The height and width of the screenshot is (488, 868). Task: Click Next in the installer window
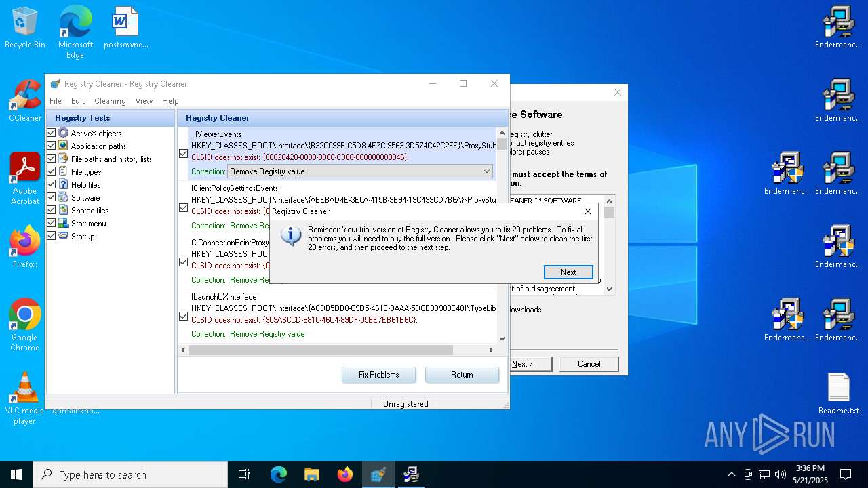tap(531, 364)
